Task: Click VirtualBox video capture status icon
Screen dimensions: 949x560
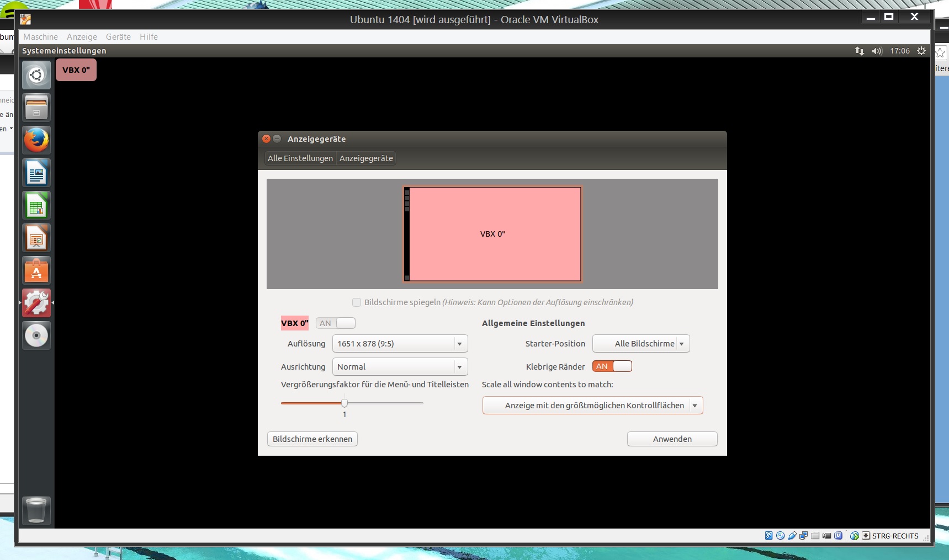Action: 826,536
